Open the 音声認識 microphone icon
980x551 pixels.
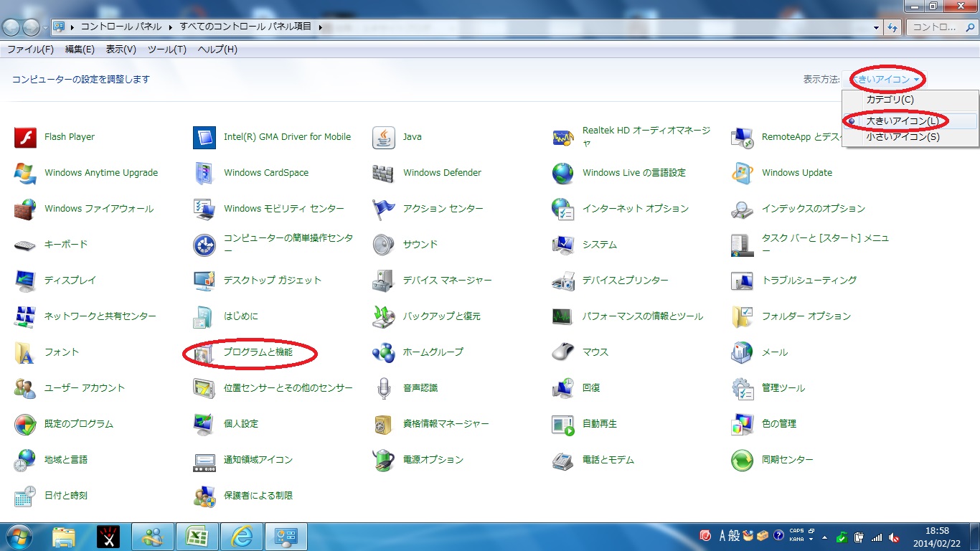(384, 388)
